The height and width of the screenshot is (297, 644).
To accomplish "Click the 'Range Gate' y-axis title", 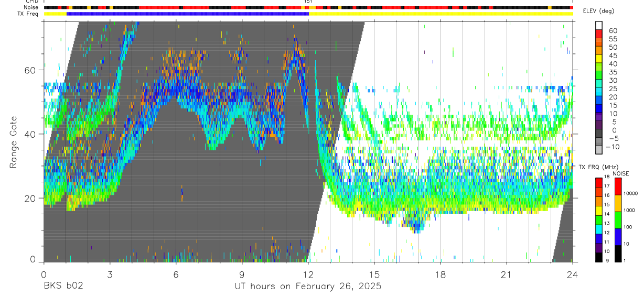I will click(13, 142).
